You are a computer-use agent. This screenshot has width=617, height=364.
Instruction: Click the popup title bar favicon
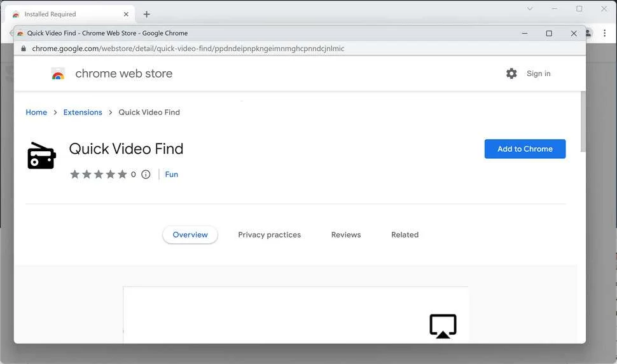tap(20, 34)
